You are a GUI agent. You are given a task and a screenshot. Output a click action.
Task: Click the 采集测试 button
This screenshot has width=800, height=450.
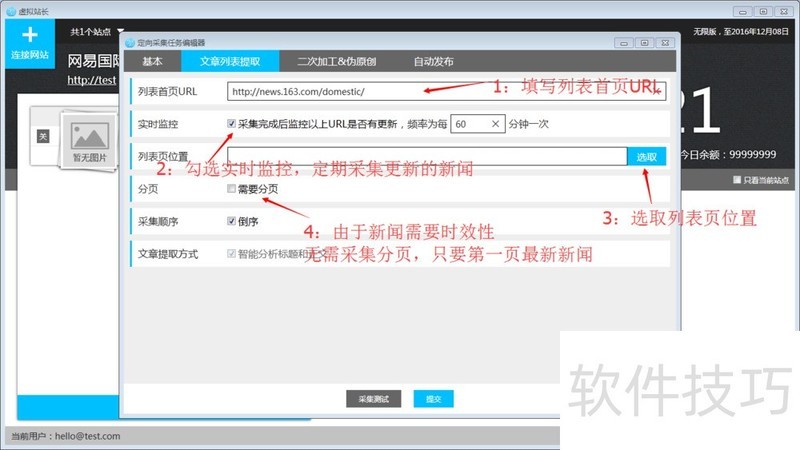point(373,399)
